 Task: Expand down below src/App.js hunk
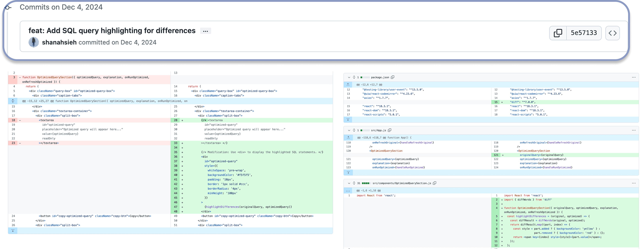(348, 172)
